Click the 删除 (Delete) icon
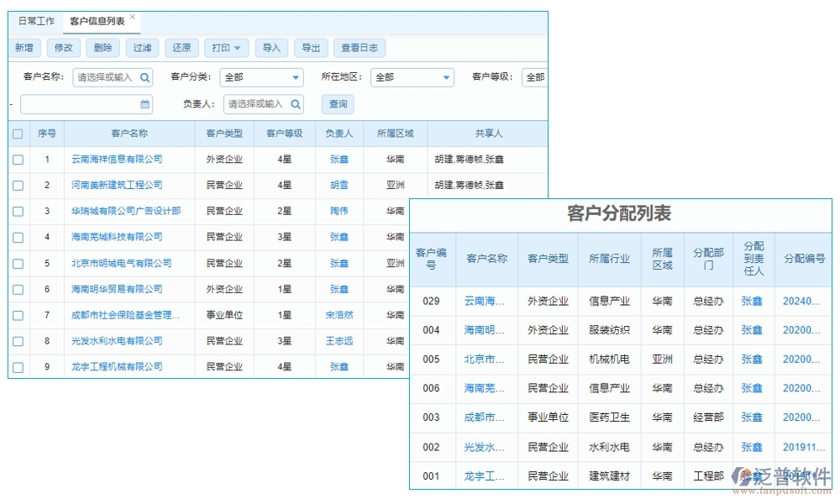This screenshot has width=840, height=504. tap(102, 48)
